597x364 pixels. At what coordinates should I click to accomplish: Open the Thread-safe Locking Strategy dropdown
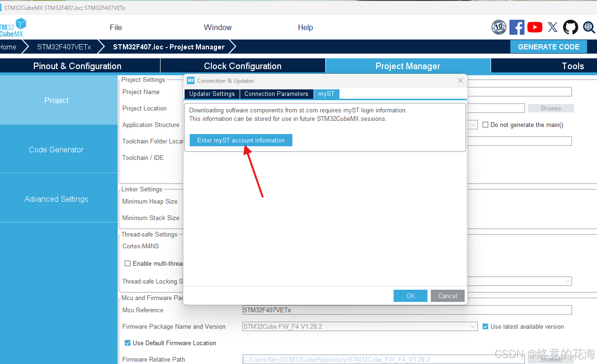click(x=567, y=281)
